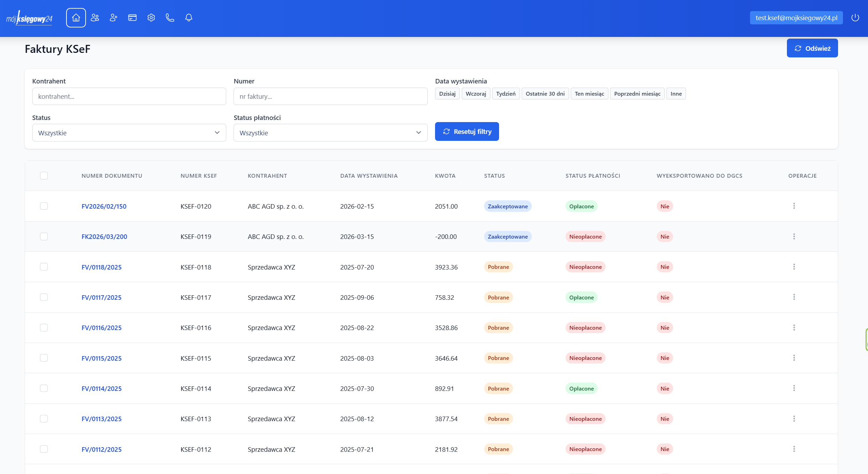Open the payment card icon
The image size is (868, 474).
[x=132, y=18]
